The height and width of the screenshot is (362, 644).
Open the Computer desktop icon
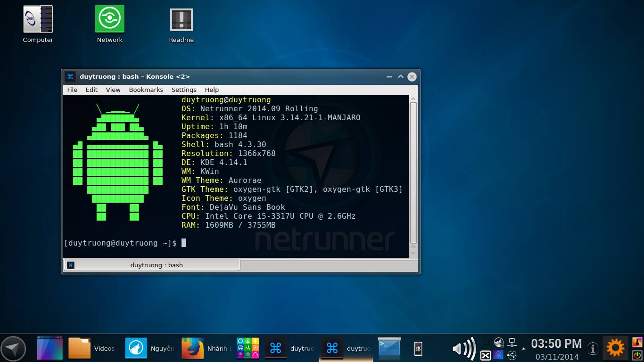point(38,25)
